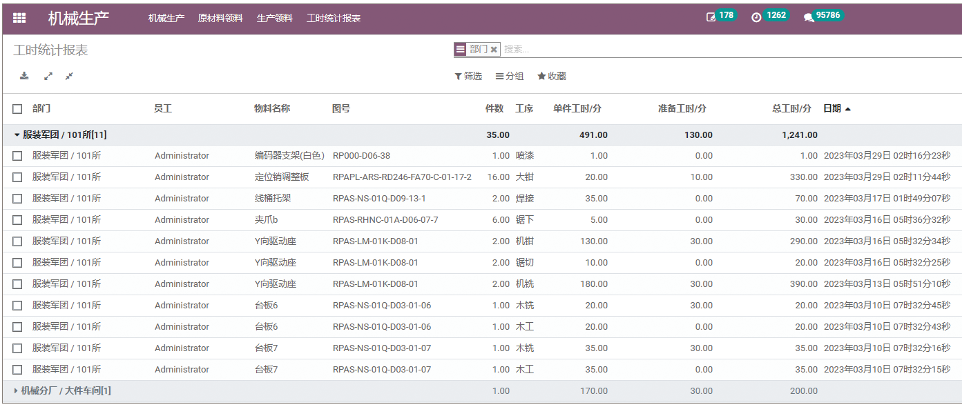This screenshot has height=407, width=962.
Task: Check the row for 编码器支架(白色)
Action: pos(17,156)
